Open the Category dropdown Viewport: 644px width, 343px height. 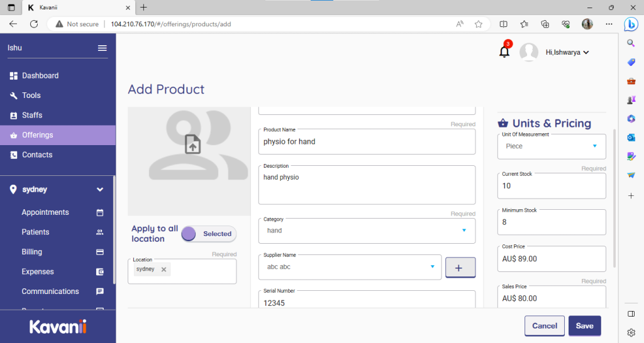(x=464, y=231)
